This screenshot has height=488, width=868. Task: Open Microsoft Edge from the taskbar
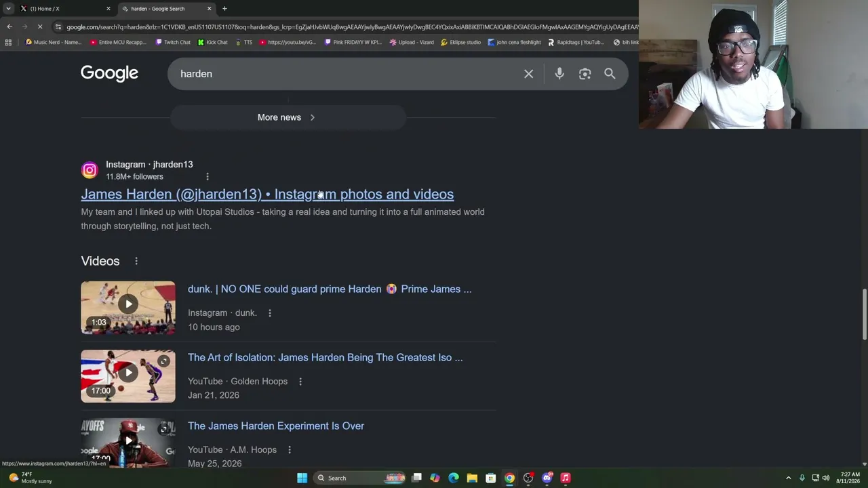[454, 478]
